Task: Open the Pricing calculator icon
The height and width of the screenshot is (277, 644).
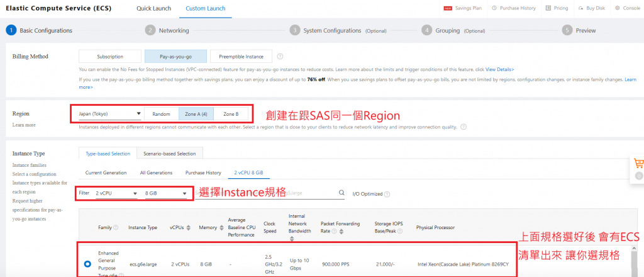Action: pyautogui.click(x=548, y=8)
